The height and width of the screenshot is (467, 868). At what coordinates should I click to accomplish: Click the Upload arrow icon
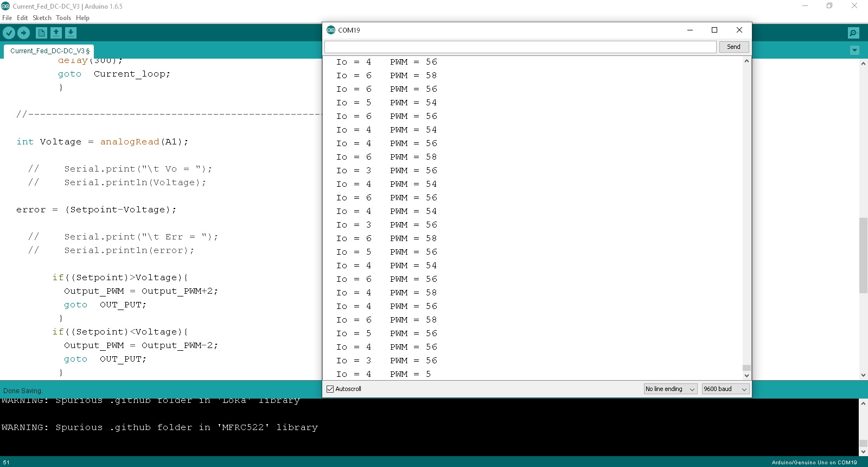pos(23,33)
